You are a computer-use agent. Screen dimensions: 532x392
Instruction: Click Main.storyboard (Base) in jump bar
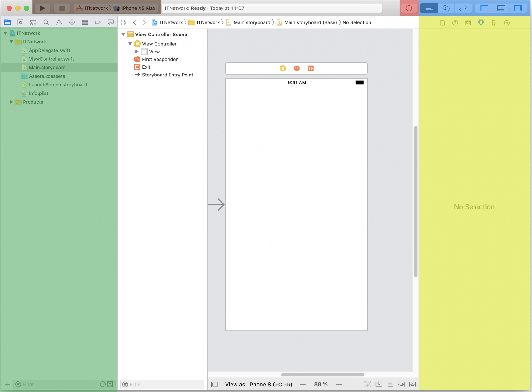click(x=307, y=22)
